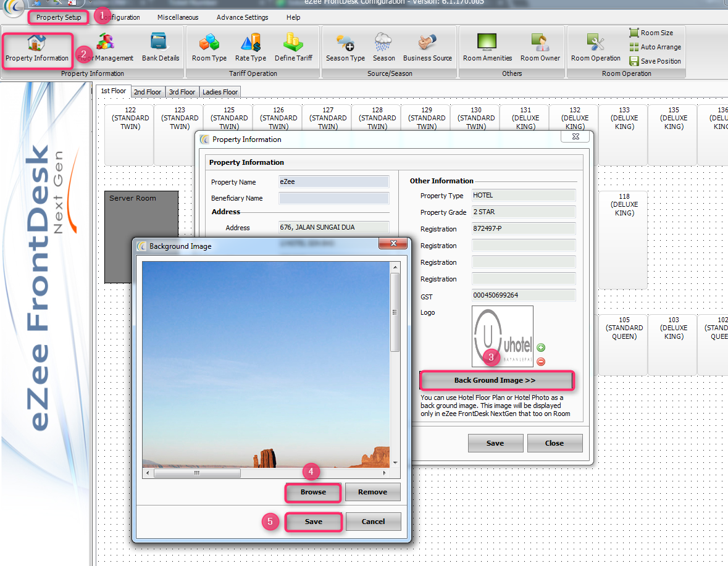This screenshot has height=566, width=728.
Task: Select room 122 Standard Twin
Action: tap(130, 135)
